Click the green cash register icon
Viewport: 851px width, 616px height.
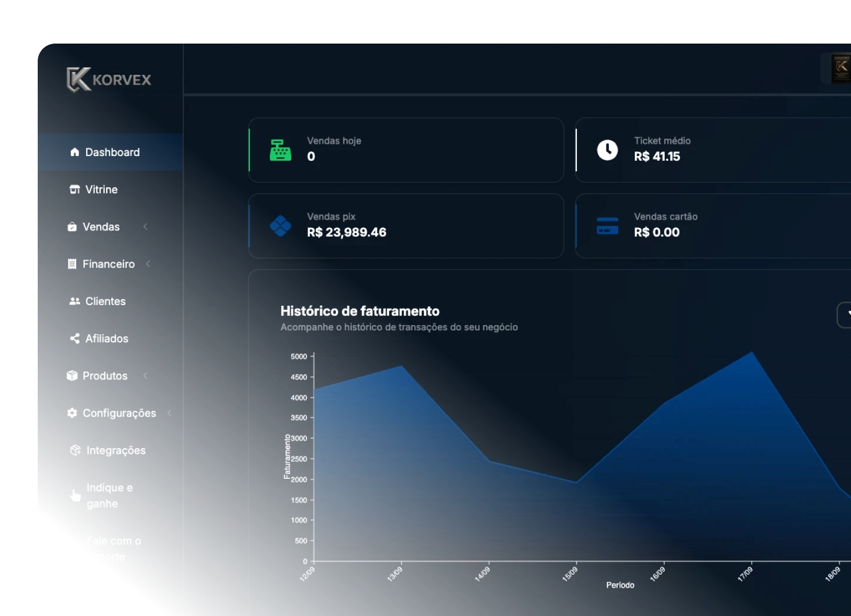pos(281,150)
